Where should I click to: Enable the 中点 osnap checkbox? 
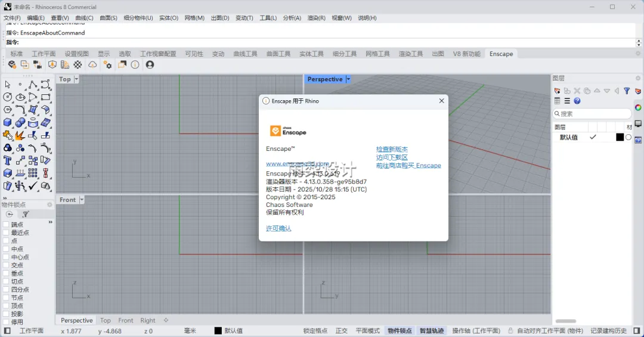6,249
